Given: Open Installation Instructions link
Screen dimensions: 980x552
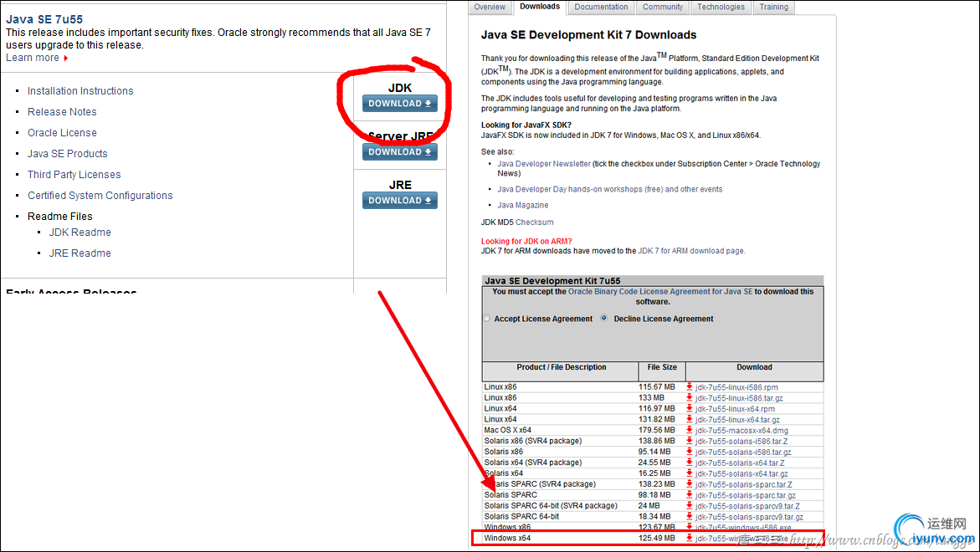Looking at the screenshot, I should click(80, 91).
